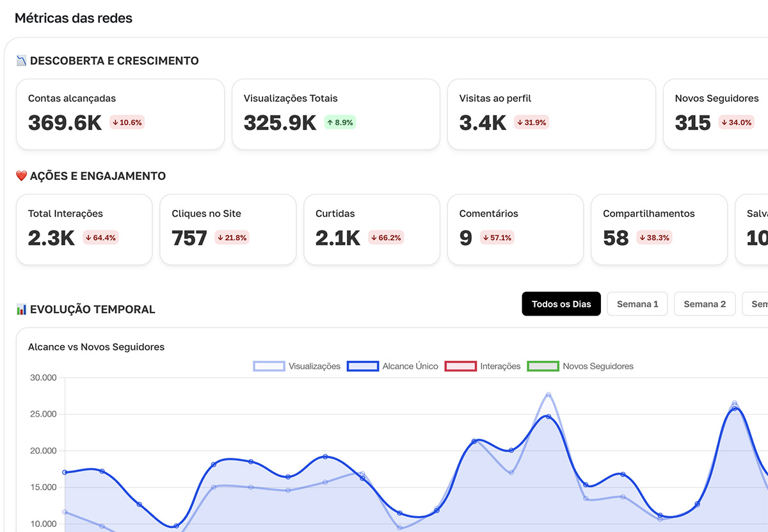Click the Alcance Único dark-blue legend swatch
Screen dimensions: 768x532
363,366
